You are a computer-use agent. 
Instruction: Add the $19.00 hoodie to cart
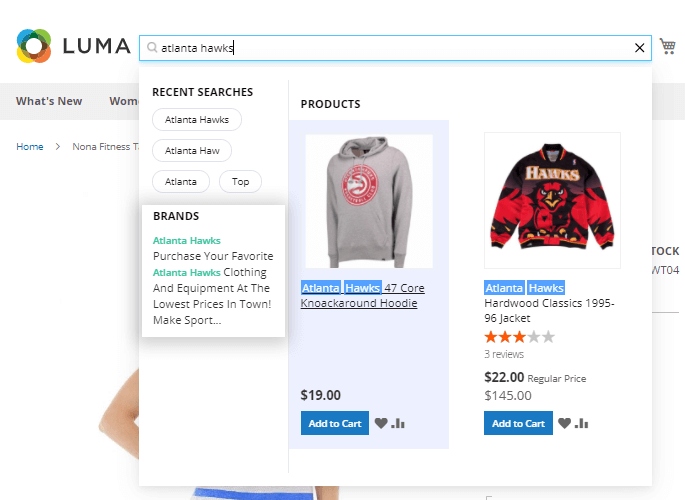334,423
